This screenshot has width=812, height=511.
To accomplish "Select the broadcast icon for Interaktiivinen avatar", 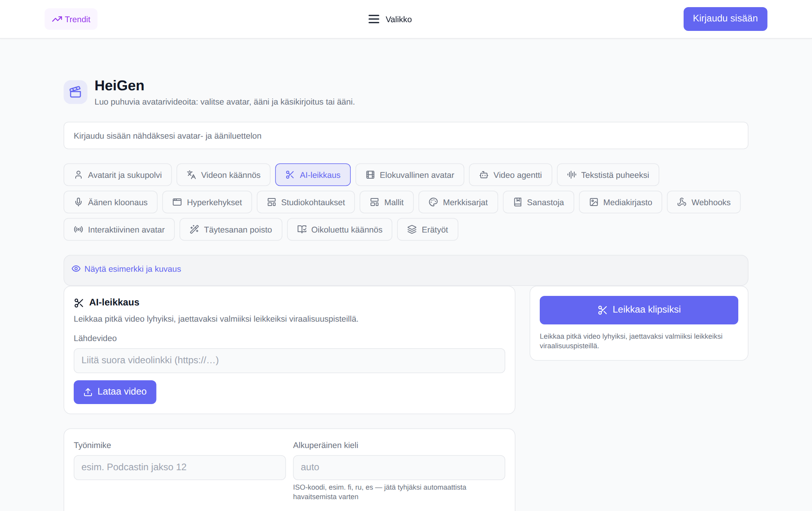I will tap(78, 229).
